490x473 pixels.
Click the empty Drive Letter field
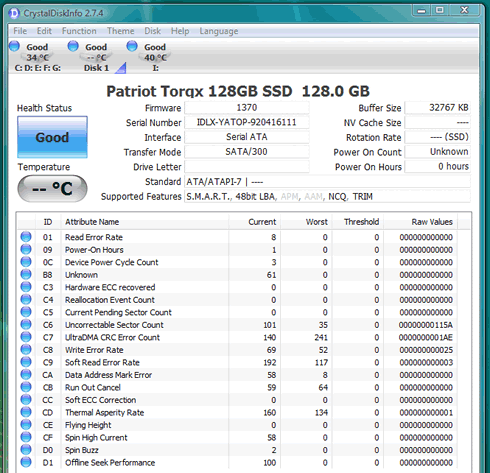click(247, 166)
